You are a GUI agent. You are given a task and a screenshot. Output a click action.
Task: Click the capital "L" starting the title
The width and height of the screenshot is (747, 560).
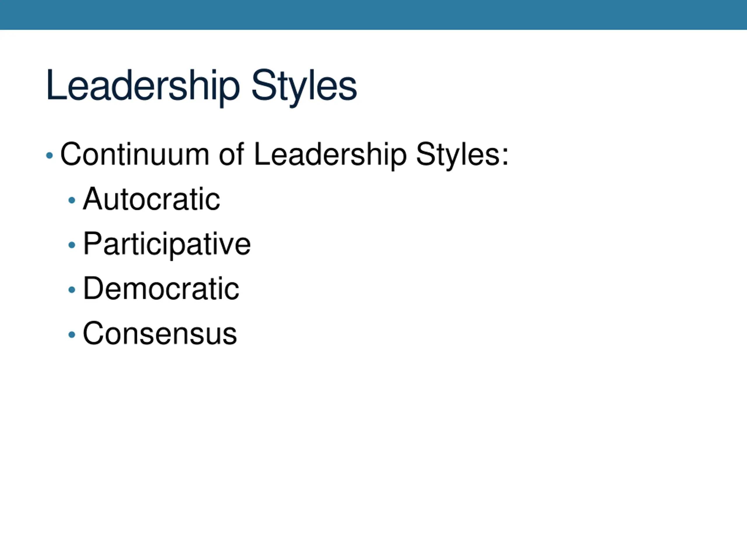tap(56, 84)
